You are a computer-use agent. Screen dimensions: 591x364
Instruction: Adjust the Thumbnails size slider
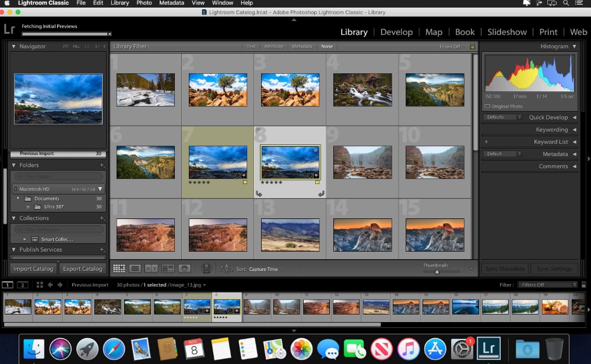click(437, 271)
